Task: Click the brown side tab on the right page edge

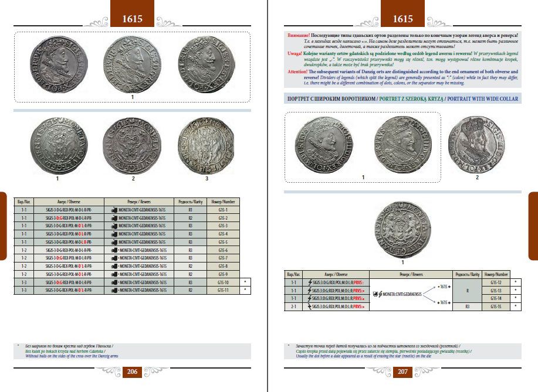Action: pos(533,225)
